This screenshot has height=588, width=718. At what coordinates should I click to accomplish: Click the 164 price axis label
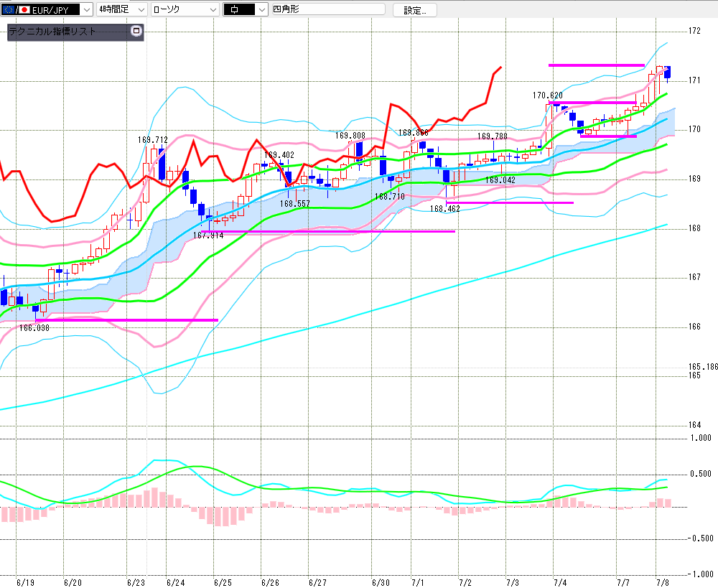(x=694, y=425)
